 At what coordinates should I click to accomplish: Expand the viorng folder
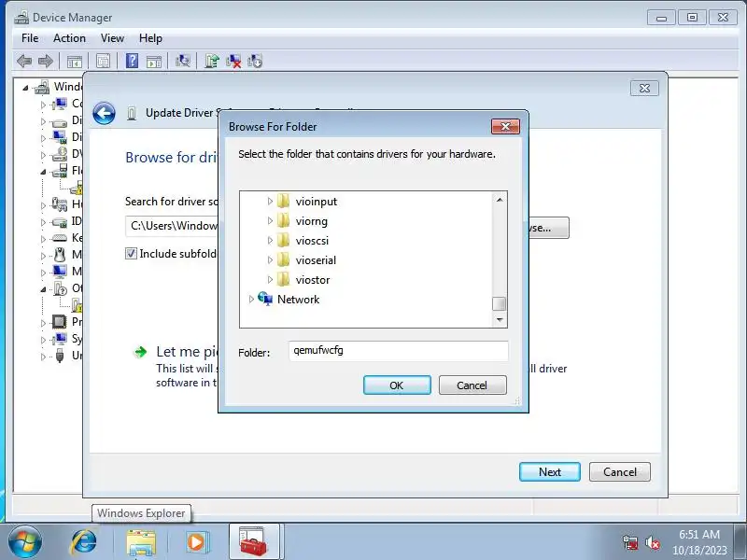pos(270,221)
